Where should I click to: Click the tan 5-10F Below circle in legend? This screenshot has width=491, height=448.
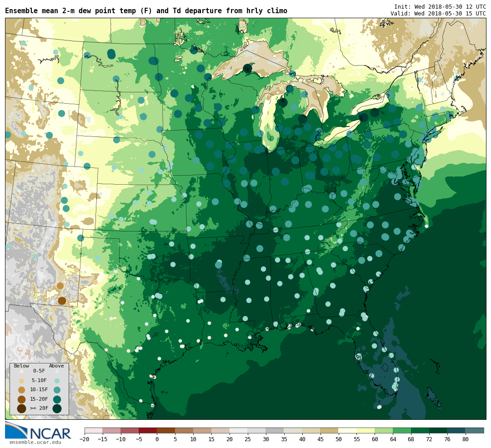pyautogui.click(x=21, y=381)
